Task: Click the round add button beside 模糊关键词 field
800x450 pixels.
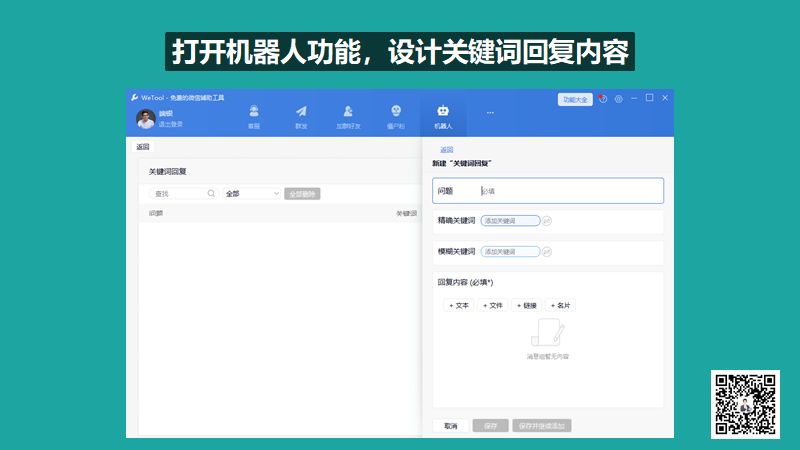Action: click(x=547, y=252)
